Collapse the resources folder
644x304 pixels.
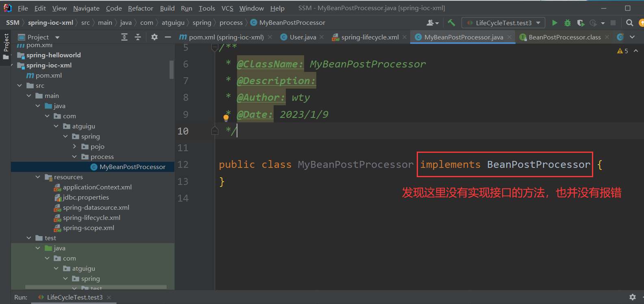38,177
